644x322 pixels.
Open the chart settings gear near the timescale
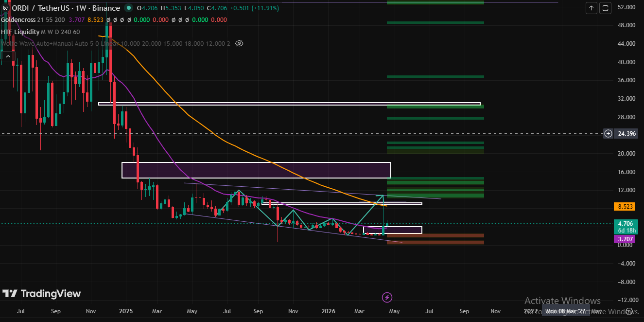(x=629, y=311)
